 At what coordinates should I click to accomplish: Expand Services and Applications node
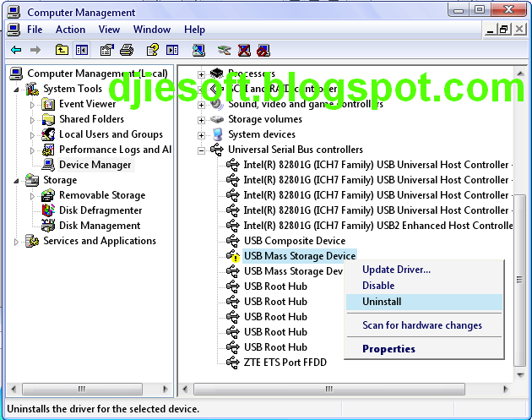16,242
